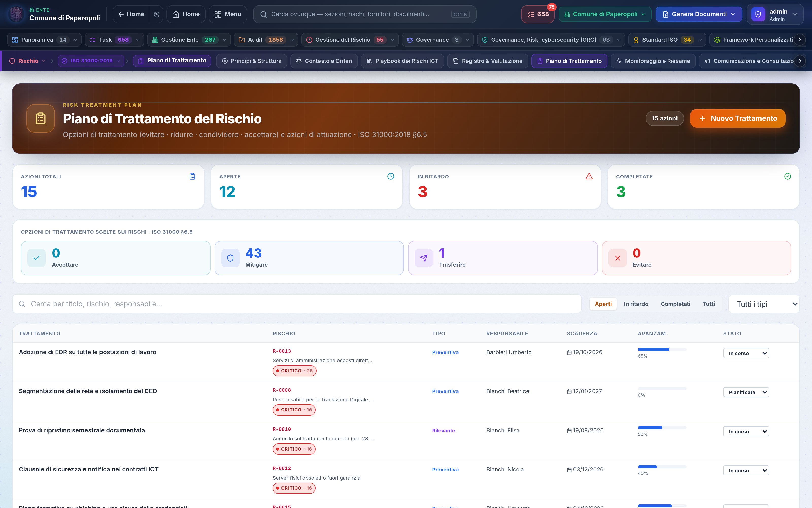This screenshot has height=508, width=812.
Task: Click the Mitigare 43 treatment option card
Action: (309, 258)
